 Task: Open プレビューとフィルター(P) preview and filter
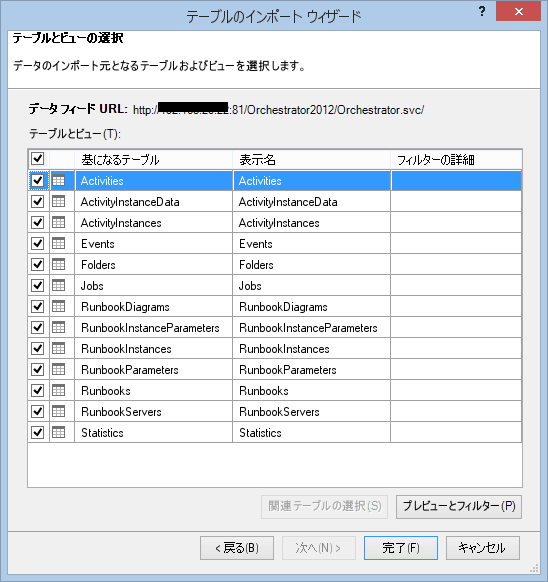pos(459,506)
